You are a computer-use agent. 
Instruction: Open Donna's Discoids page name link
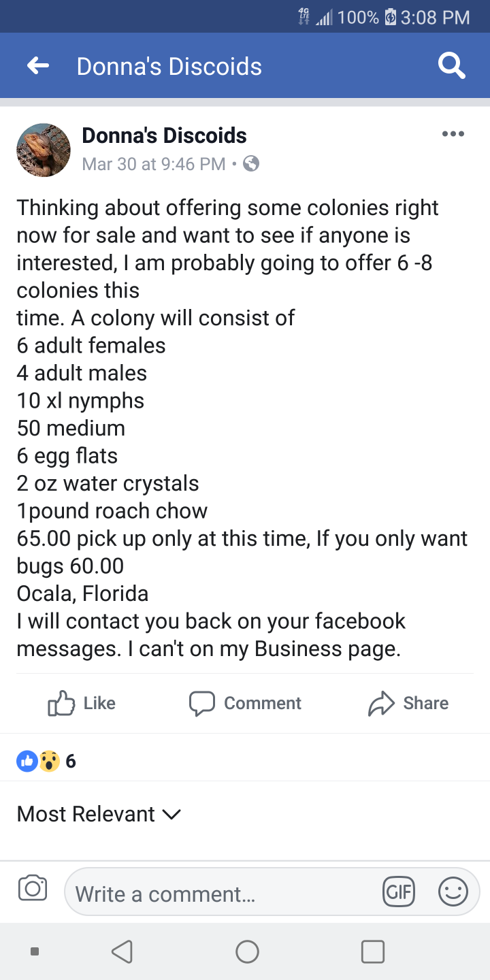[x=164, y=135]
